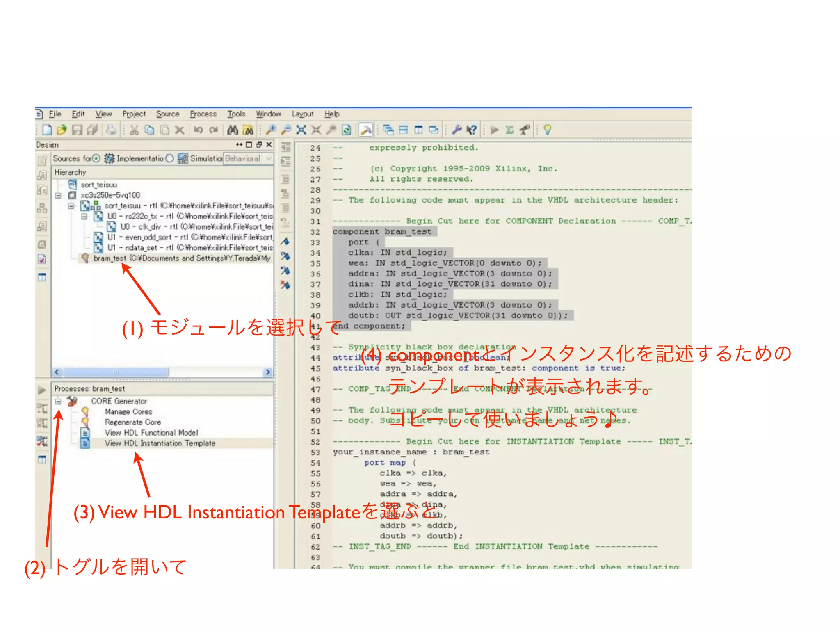Viewport: 840px width, 630px height.
Task: Open the View menu
Action: [103, 114]
